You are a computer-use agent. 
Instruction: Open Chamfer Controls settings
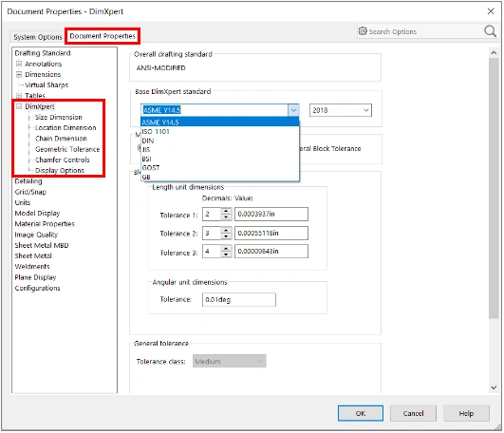(63, 160)
